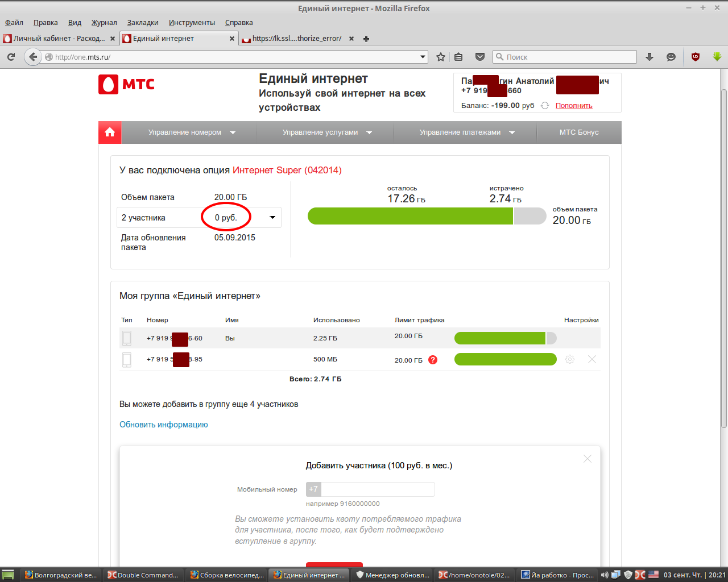Open the uBlock shield icon in toolbar
Screen dimensions: 728x582
(695, 57)
